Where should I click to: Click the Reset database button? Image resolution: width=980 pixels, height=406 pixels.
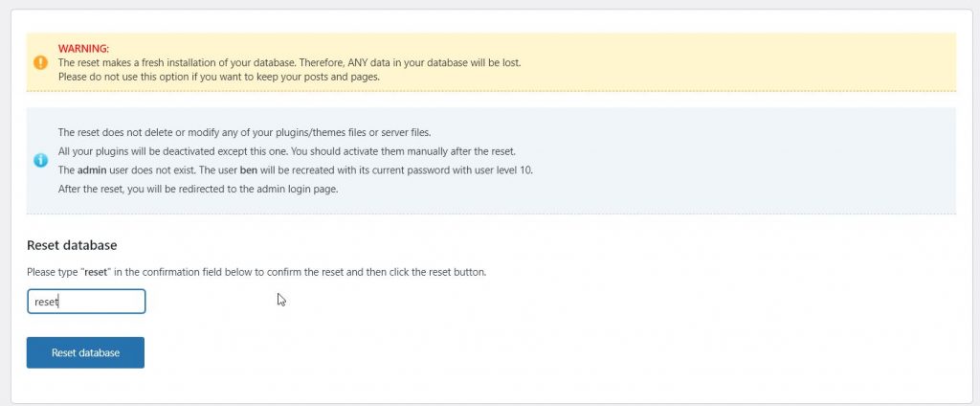coord(85,352)
